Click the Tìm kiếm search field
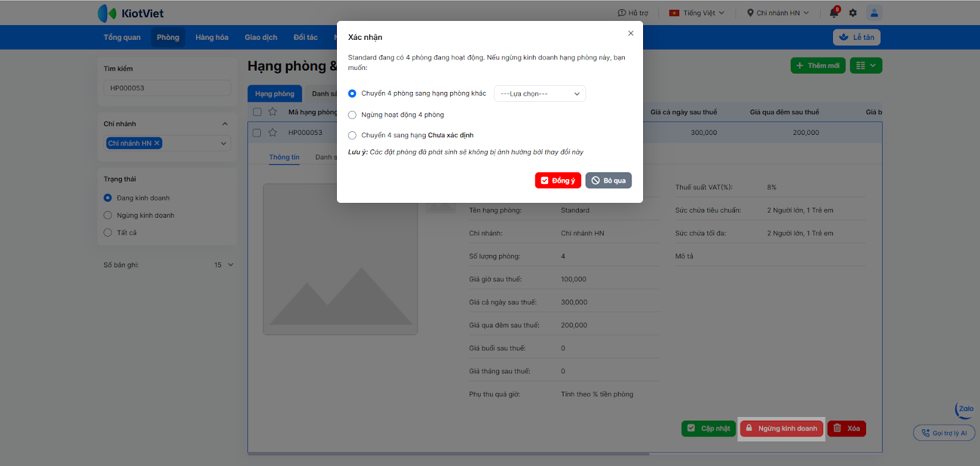 click(167, 88)
